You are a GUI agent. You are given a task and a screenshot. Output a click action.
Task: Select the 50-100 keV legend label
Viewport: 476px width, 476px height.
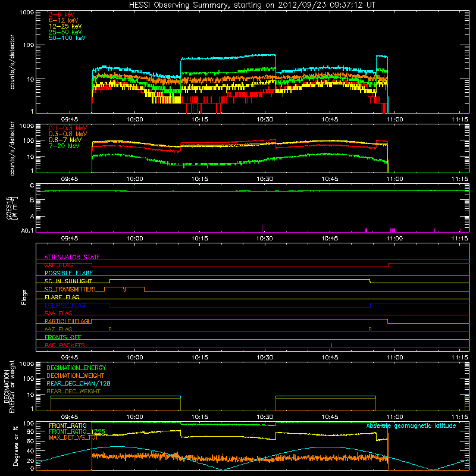67,38
